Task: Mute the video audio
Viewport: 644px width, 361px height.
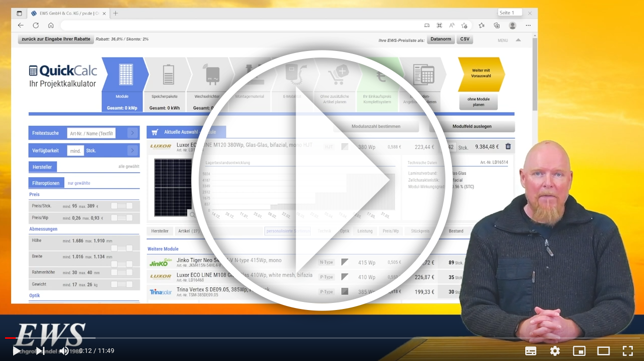Action: click(64, 351)
